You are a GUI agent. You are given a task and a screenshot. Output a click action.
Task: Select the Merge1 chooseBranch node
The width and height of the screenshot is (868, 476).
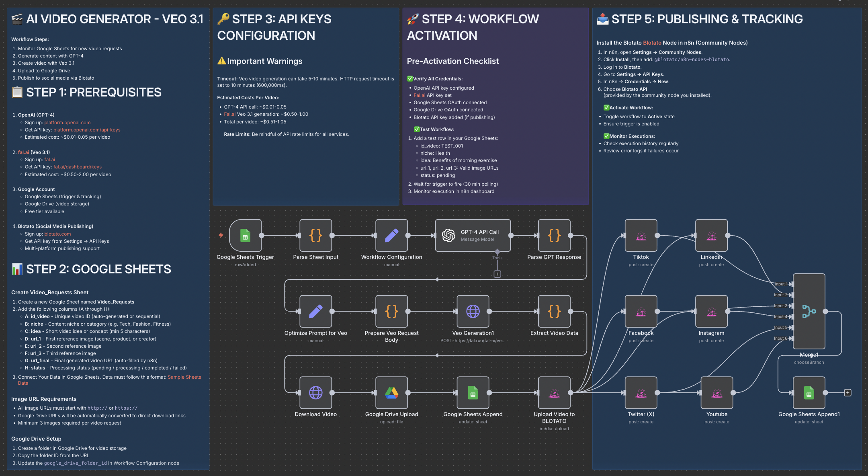tap(809, 312)
